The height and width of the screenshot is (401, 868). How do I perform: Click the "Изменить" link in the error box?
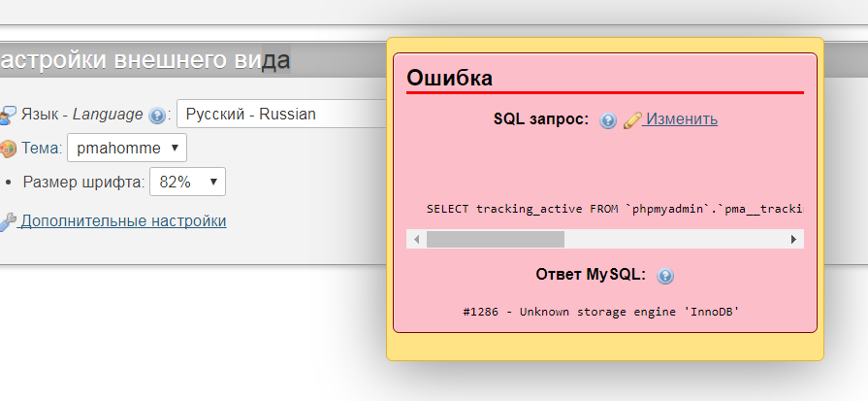(x=682, y=119)
